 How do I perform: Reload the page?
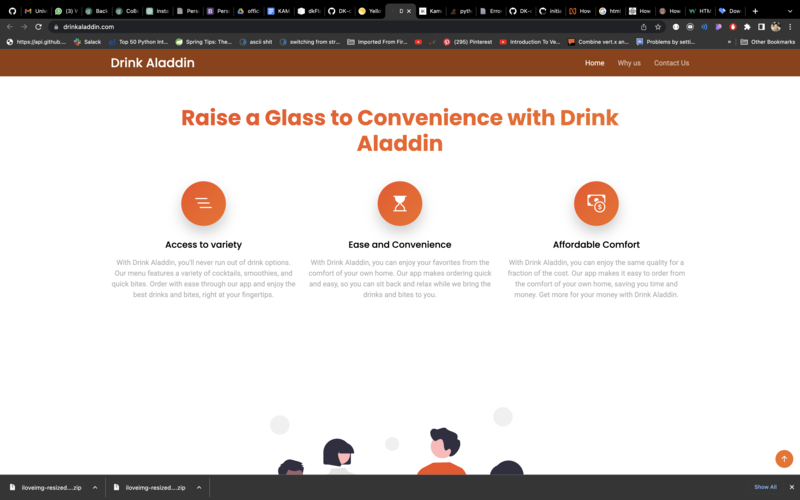point(38,27)
